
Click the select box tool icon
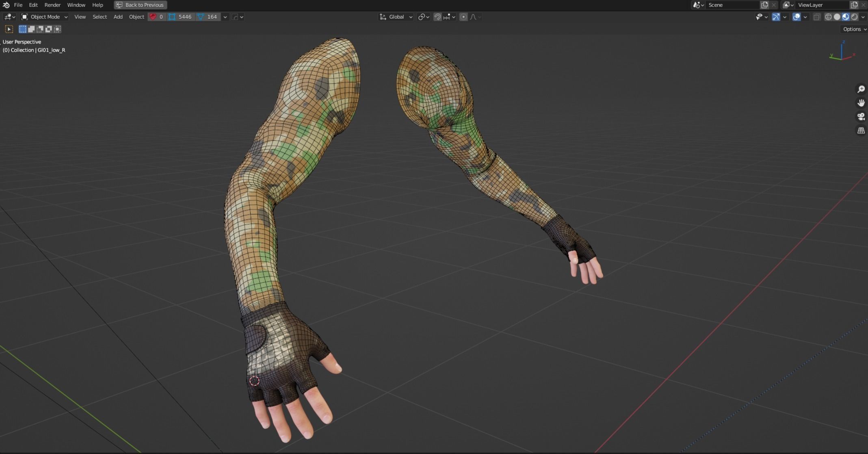point(9,29)
